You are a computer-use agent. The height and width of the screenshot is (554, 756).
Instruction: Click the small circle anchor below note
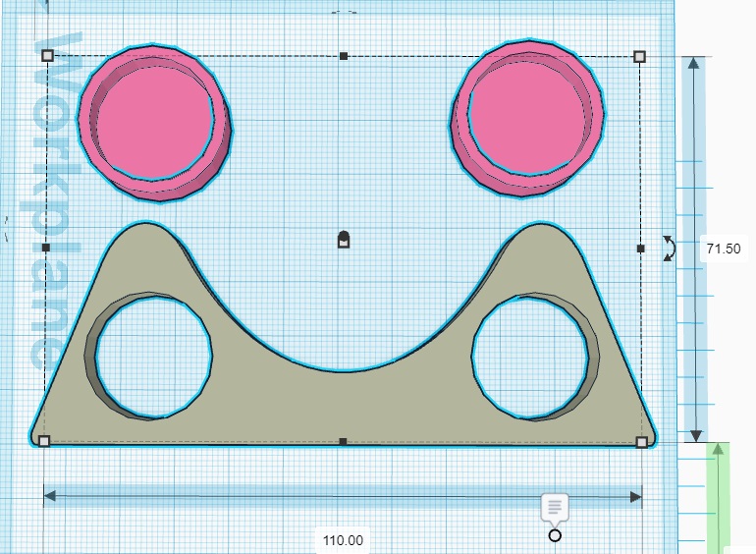[555, 535]
